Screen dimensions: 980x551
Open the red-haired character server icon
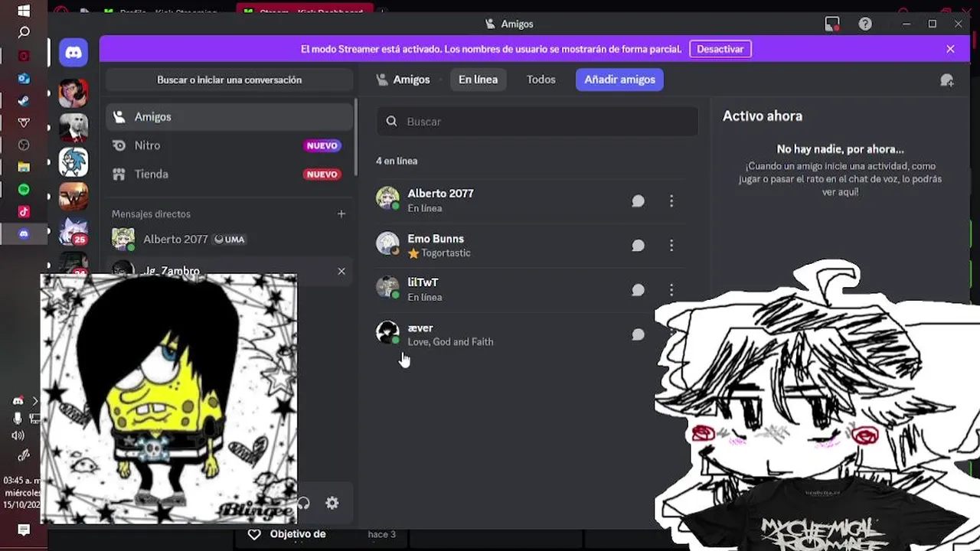[73, 93]
